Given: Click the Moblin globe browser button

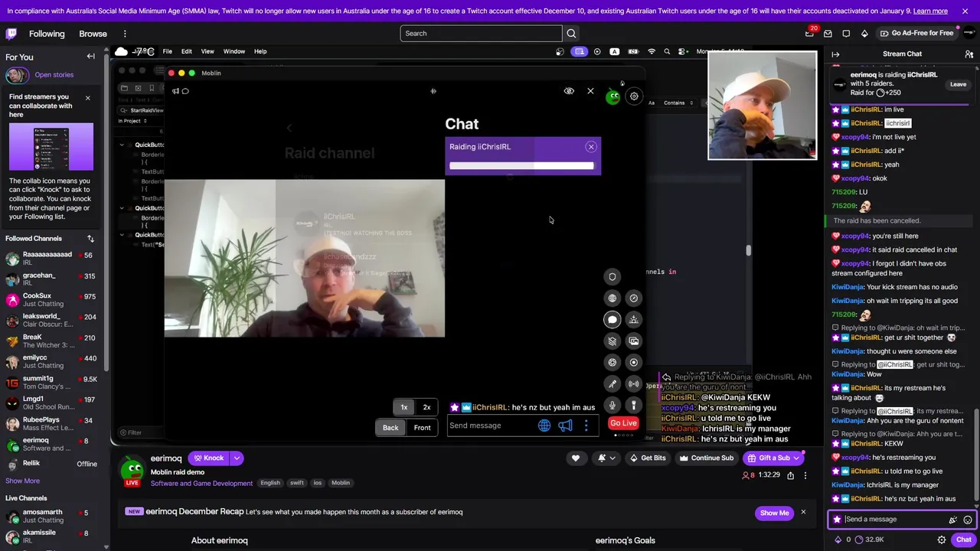Looking at the screenshot, I should pyautogui.click(x=612, y=298).
